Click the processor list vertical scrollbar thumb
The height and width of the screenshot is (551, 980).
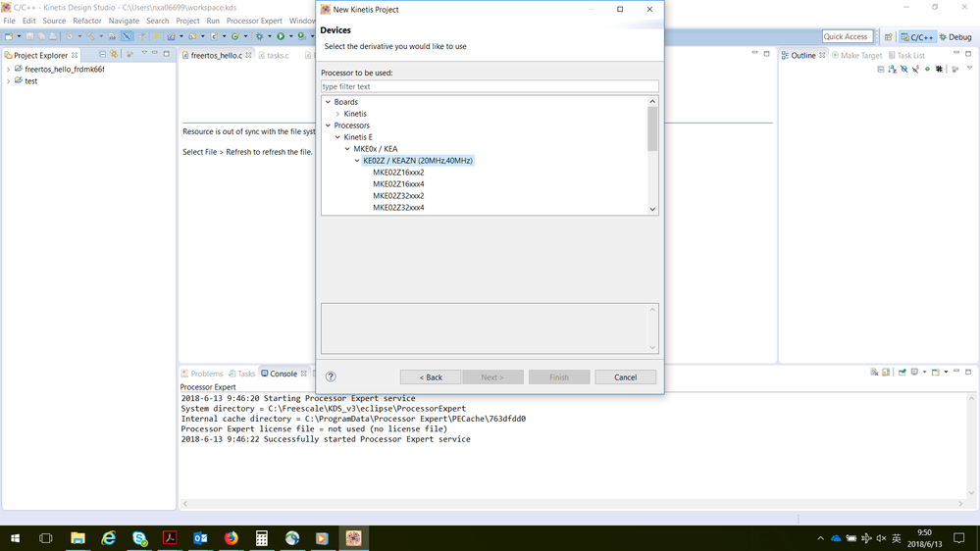point(652,128)
